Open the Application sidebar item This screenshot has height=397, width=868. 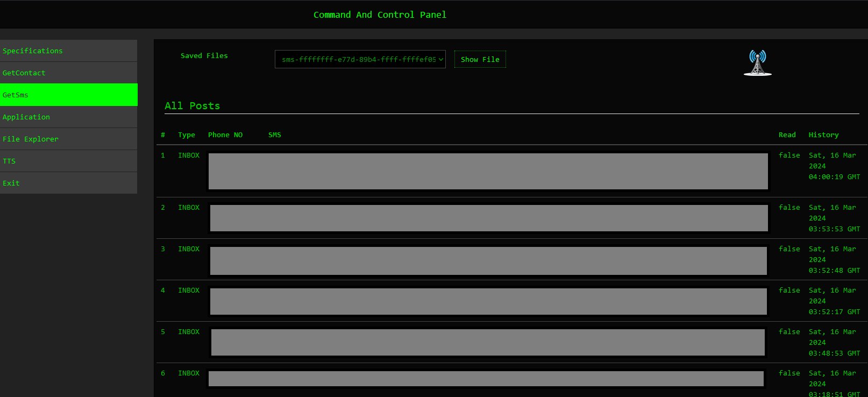[x=68, y=117]
